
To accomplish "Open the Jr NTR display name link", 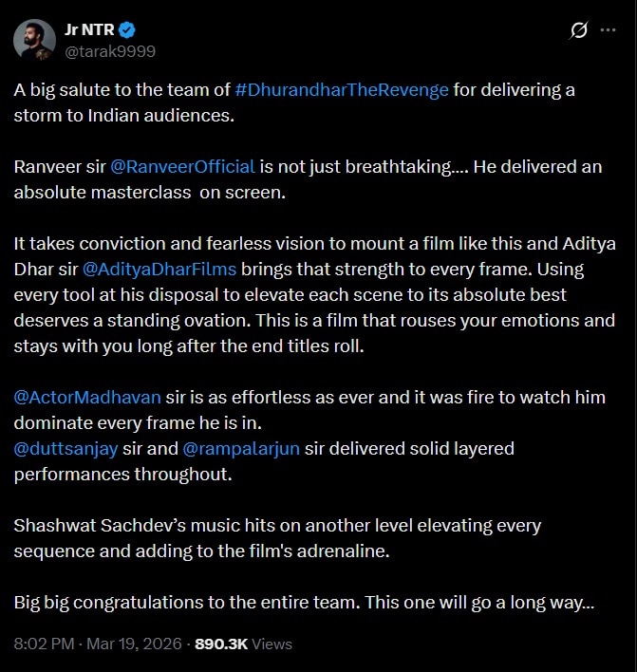I will tap(89, 29).
